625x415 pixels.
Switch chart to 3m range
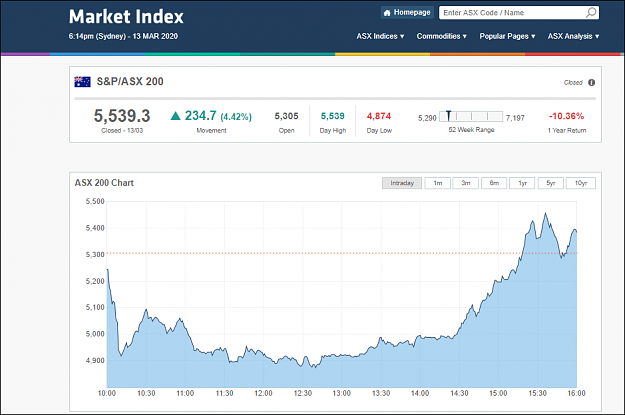[x=466, y=183]
